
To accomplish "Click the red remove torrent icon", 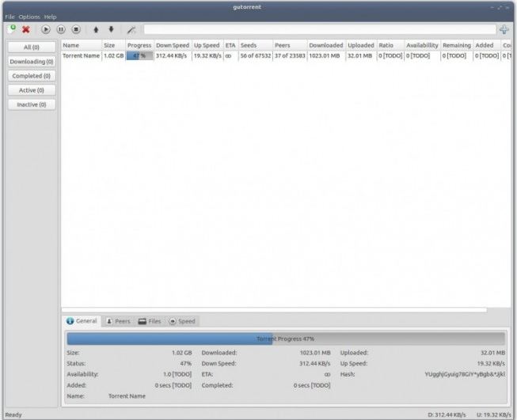I will pos(26,29).
